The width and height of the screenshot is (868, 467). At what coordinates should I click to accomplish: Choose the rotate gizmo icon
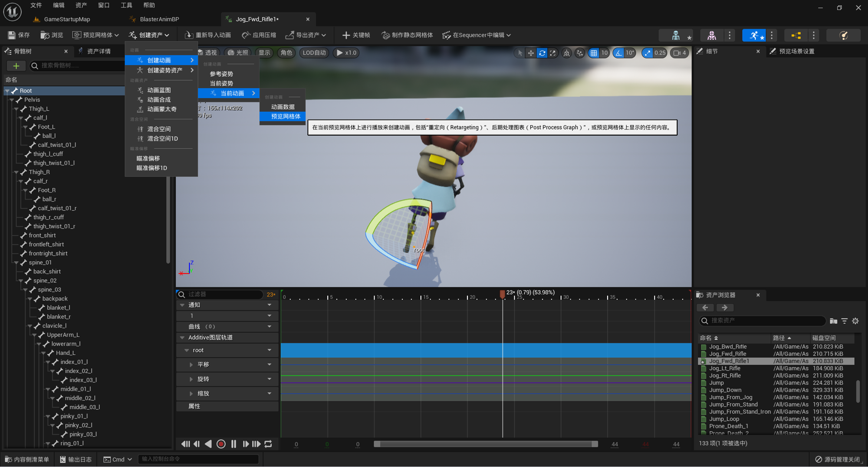542,53
